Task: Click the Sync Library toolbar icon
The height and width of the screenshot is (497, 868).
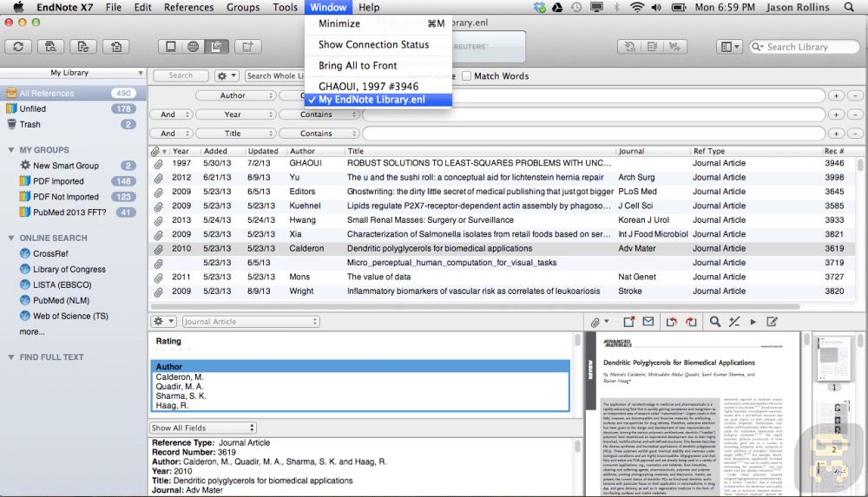Action: (18, 47)
